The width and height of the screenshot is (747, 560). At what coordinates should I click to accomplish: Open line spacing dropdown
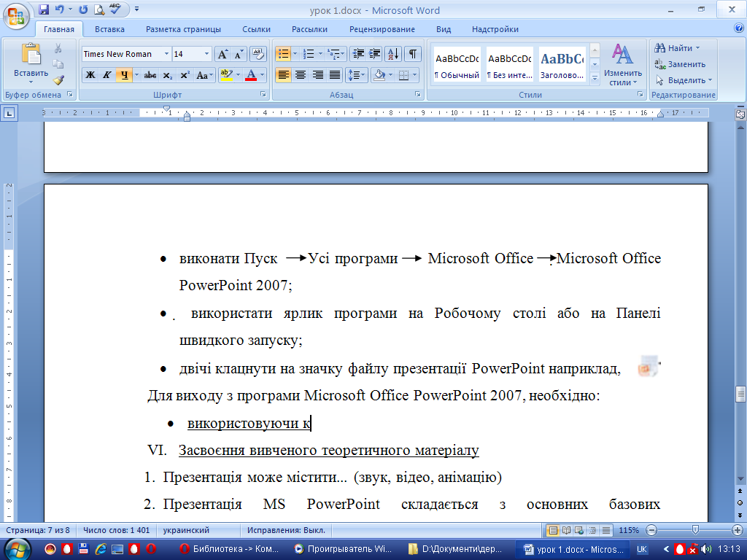pyautogui.click(x=356, y=75)
